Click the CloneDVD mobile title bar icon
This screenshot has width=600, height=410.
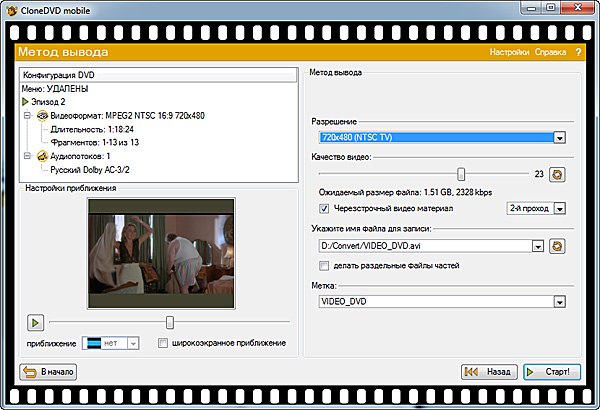[x=9, y=8]
